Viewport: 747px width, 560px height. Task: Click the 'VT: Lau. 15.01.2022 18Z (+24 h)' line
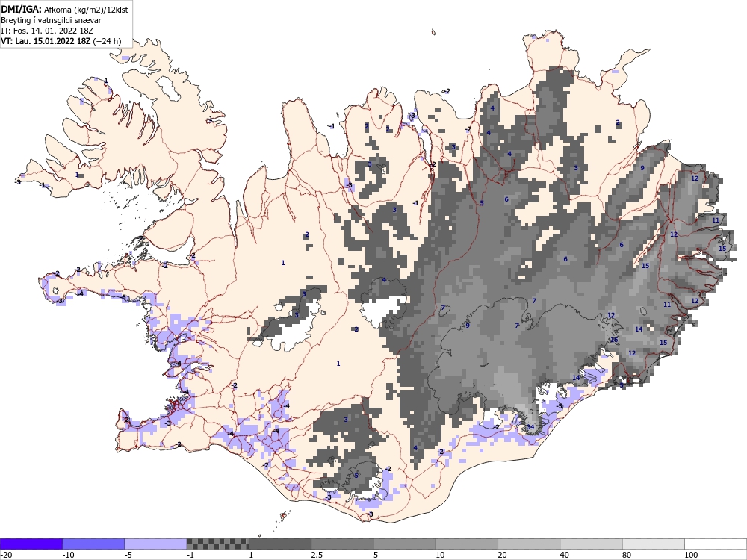coord(61,41)
